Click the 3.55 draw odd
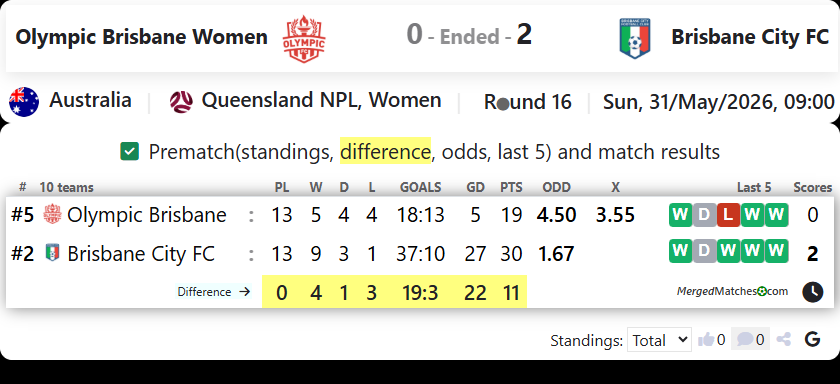 [615, 215]
